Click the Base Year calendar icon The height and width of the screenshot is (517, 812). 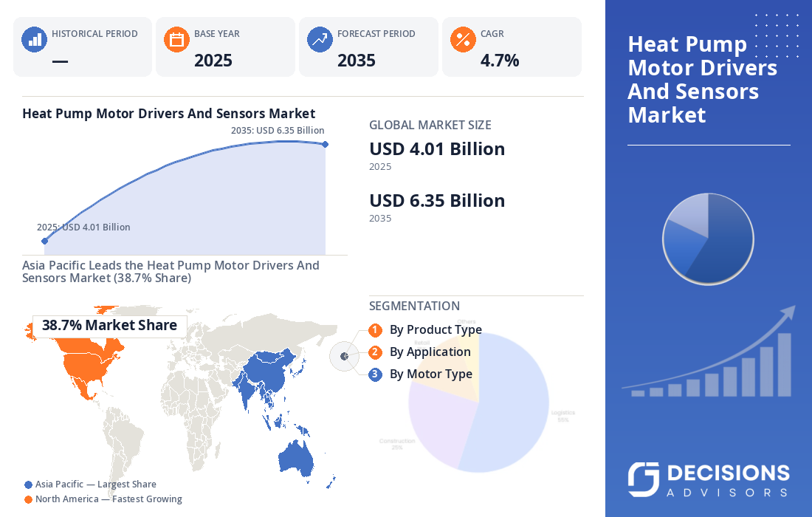[176, 39]
